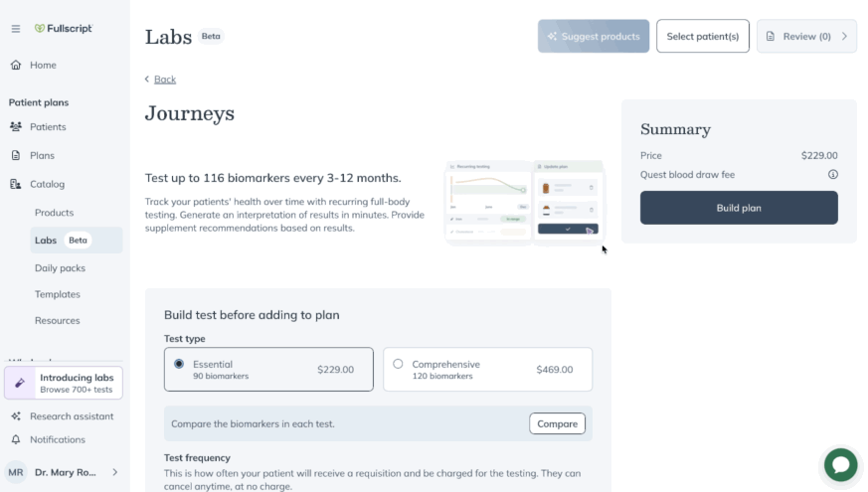
Task: Select the Essential test type radio
Action: pos(179,364)
